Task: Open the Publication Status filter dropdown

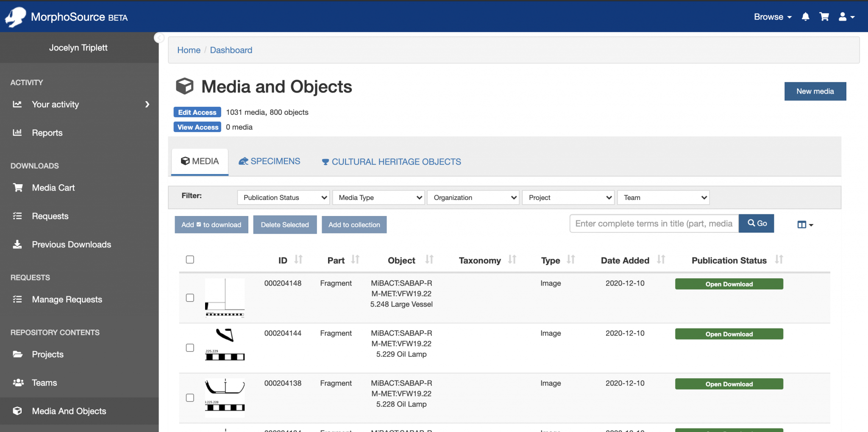Action: pos(283,197)
